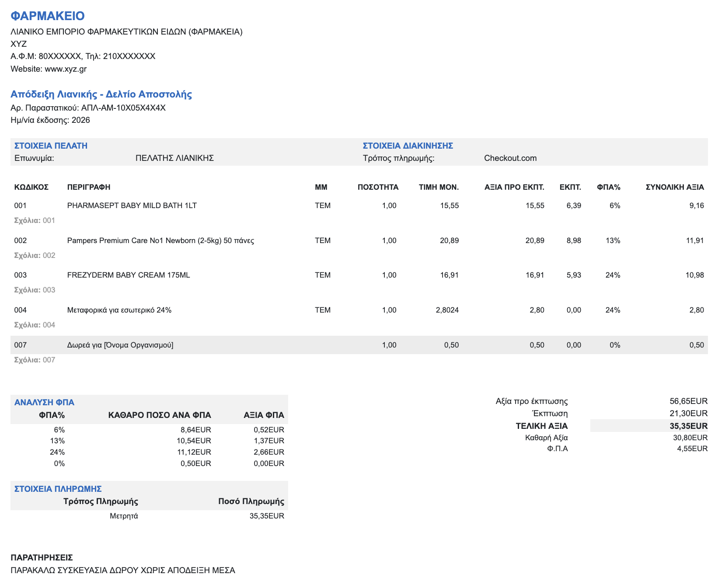Select the Μετρητά payment method entry
The image size is (725, 588).
click(124, 516)
